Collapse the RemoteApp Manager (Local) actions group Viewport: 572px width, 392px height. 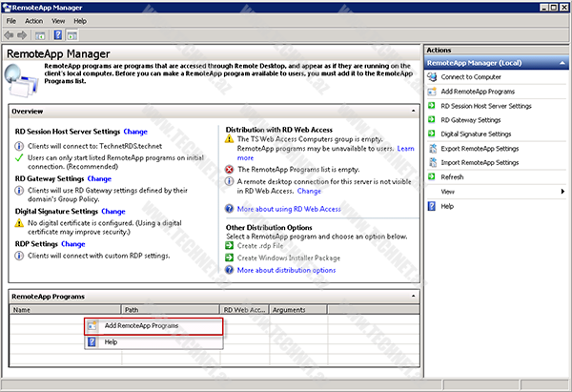(x=562, y=63)
